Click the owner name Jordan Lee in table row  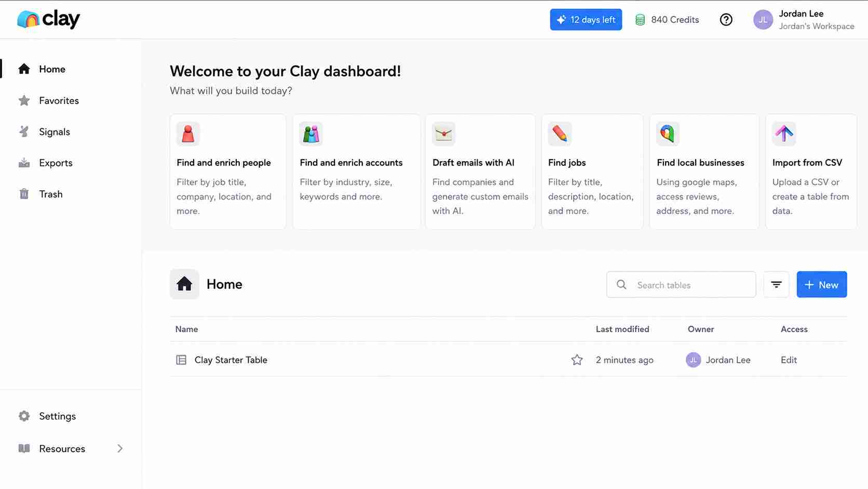click(x=728, y=360)
